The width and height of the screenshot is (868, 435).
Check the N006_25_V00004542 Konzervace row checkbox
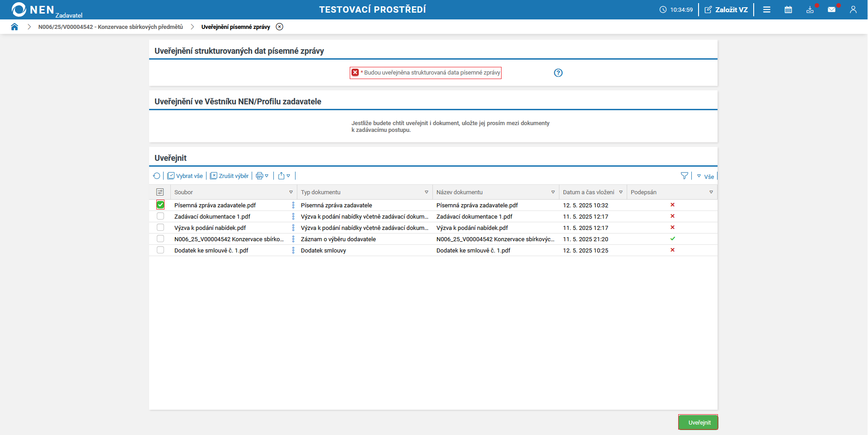coord(160,239)
